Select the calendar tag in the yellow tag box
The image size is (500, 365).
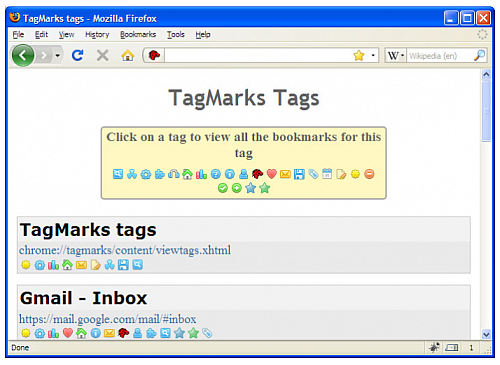click(x=327, y=174)
